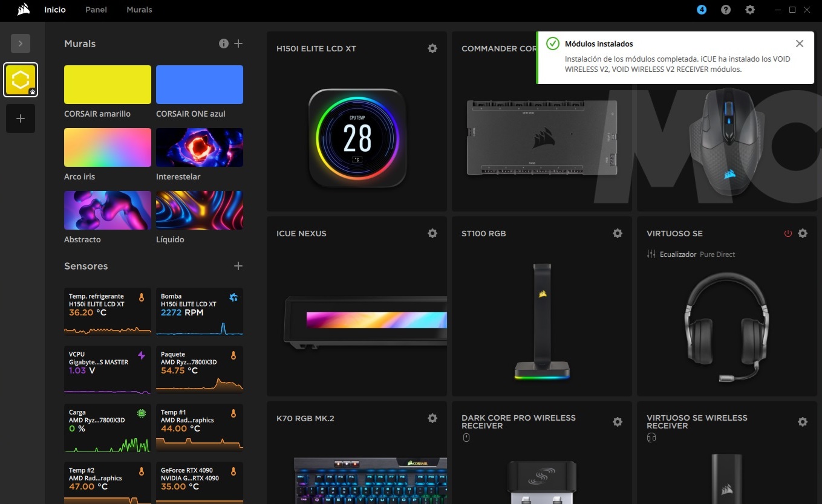The width and height of the screenshot is (822, 504).
Task: Open the Bomba H150i RPM sensor tile
Action: coord(200,311)
